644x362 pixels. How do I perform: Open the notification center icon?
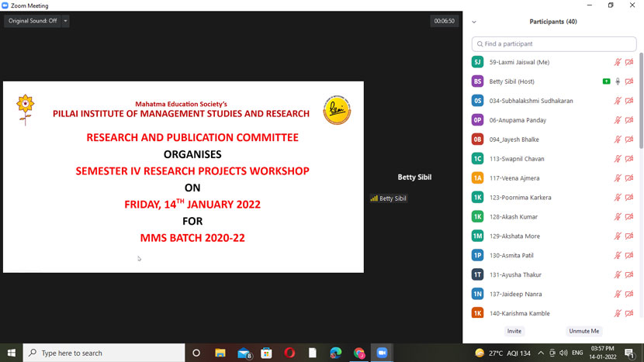pos(629,353)
